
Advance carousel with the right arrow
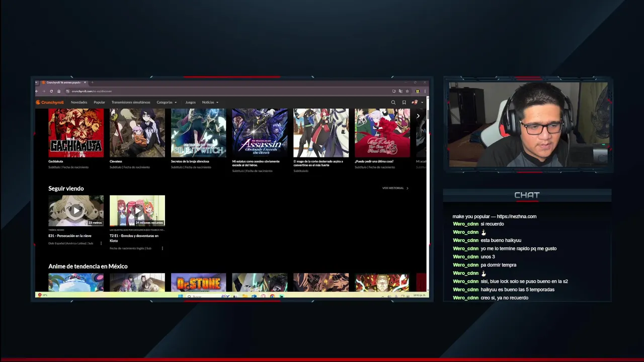418,116
